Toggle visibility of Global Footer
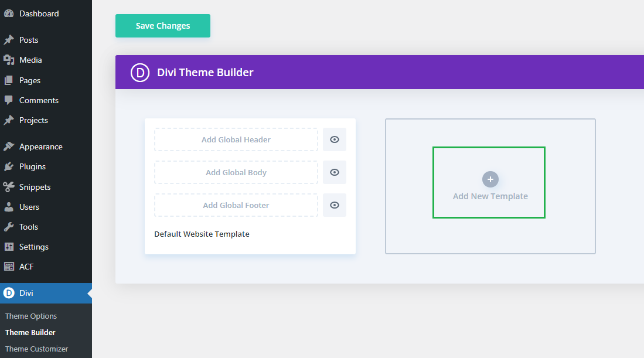Viewport: 644px width, 358px height. tap(335, 205)
